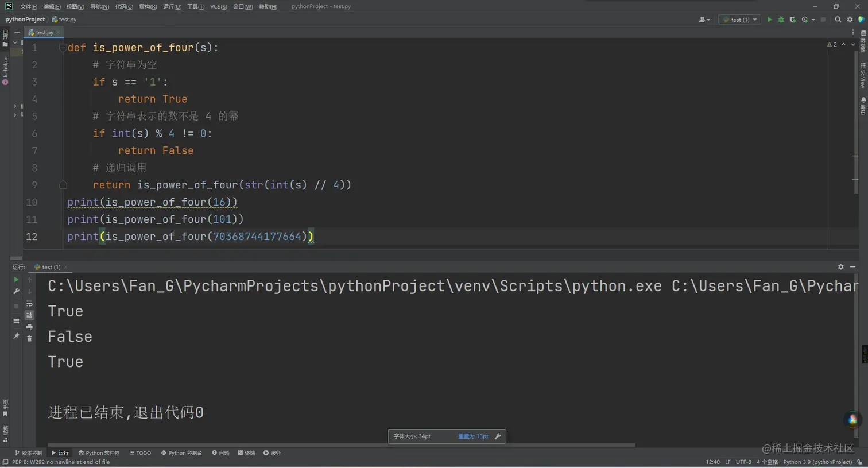Open Run panel settings gear
The image size is (868, 468).
pos(841,267)
